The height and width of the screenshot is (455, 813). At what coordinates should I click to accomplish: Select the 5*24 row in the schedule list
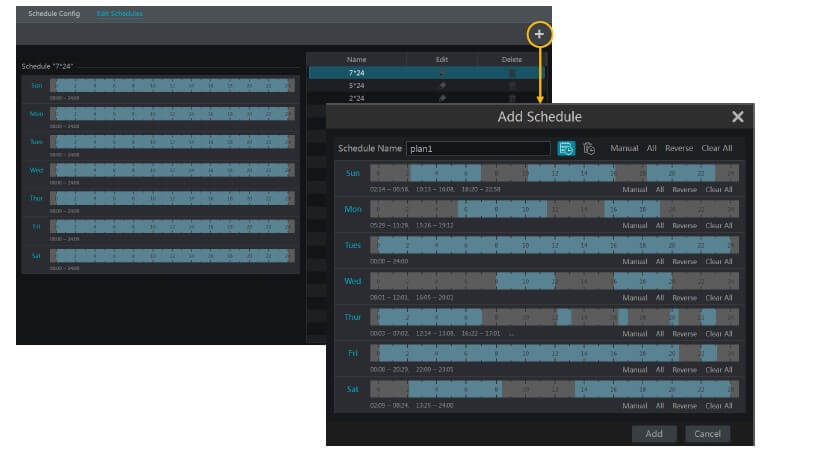pyautogui.click(x=426, y=86)
